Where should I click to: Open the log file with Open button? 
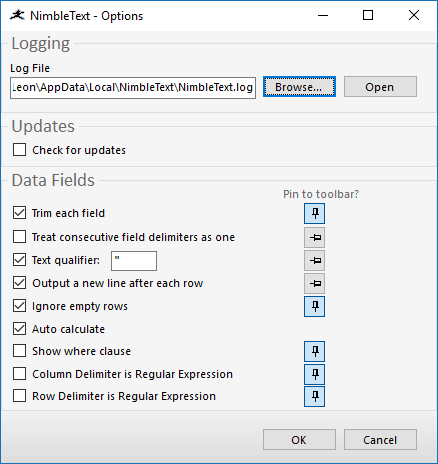point(380,87)
